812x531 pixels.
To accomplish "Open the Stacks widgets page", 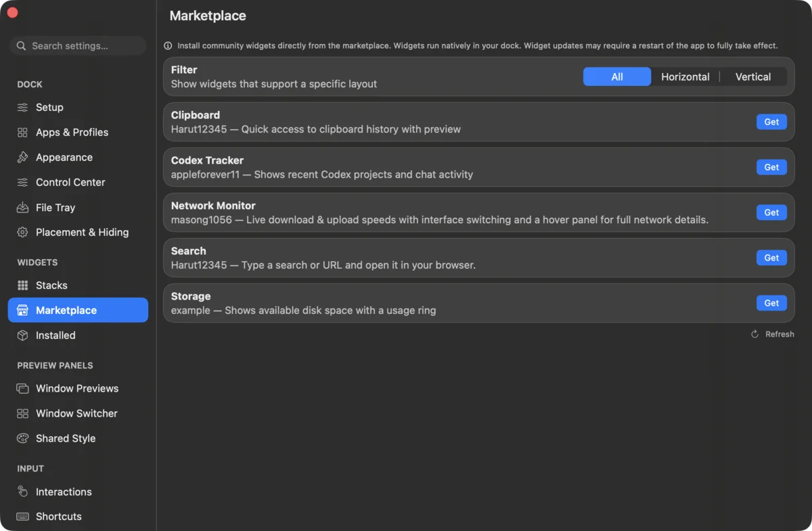I will coord(78,285).
